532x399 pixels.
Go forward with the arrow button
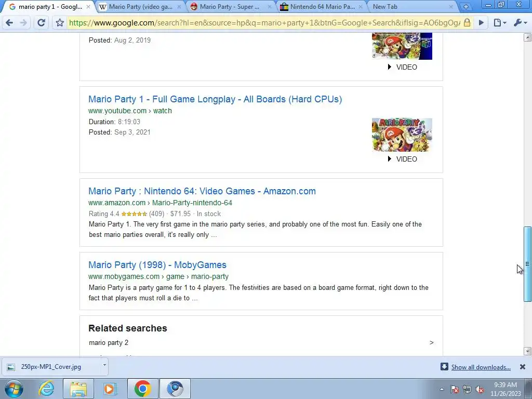pos(23,23)
